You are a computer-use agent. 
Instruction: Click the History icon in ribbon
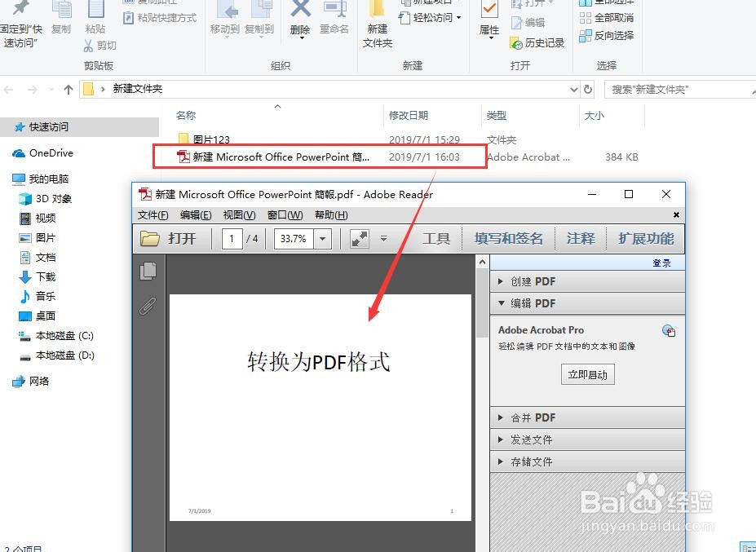click(516, 43)
